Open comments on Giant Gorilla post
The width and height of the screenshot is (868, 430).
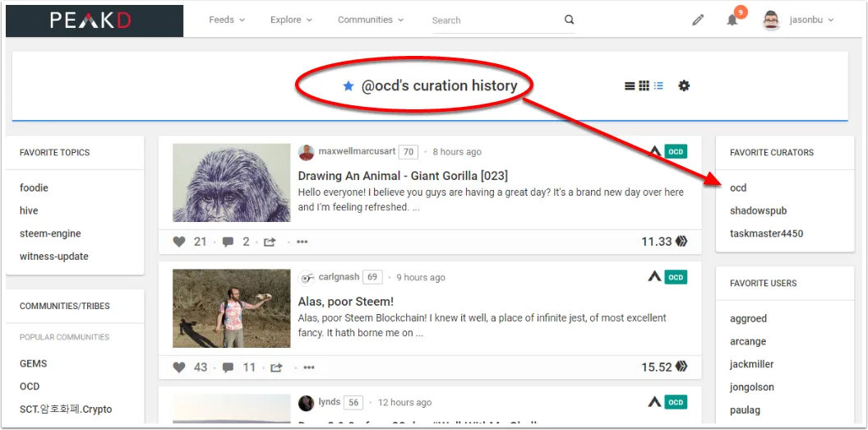click(228, 242)
